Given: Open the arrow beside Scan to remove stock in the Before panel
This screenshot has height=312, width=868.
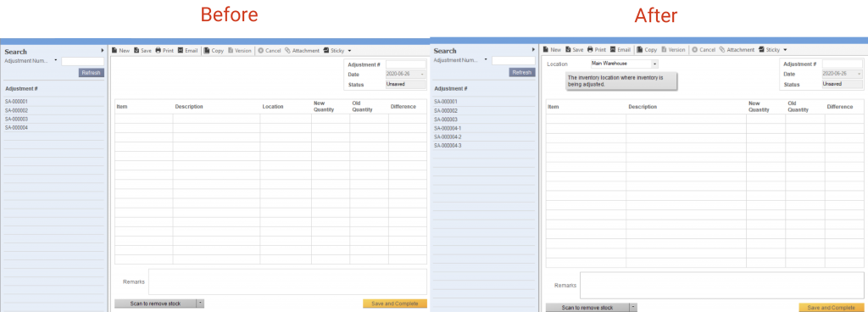Looking at the screenshot, I should point(200,304).
